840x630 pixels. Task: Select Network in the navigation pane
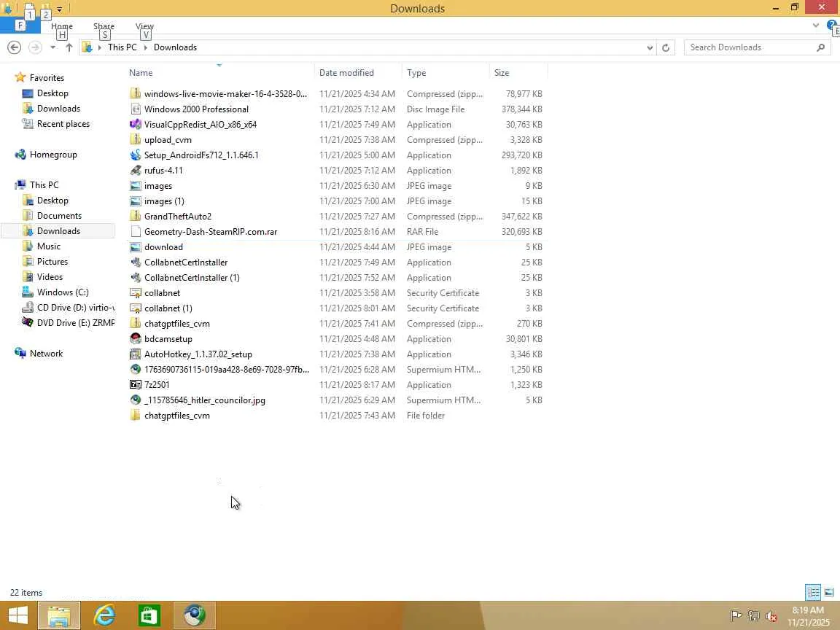46,354
